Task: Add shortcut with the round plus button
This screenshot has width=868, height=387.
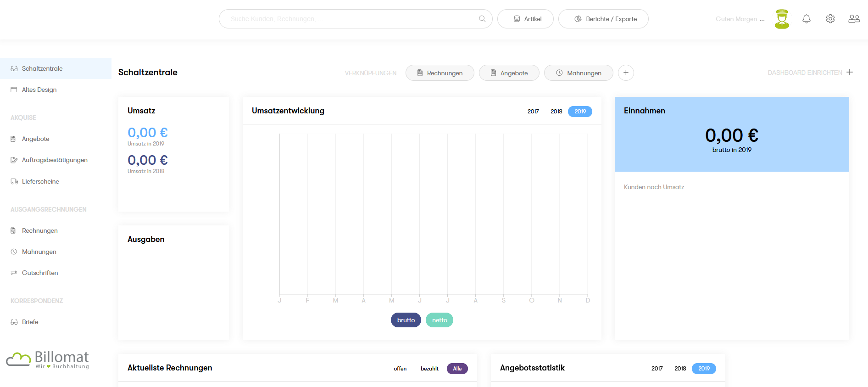Action: (x=626, y=73)
